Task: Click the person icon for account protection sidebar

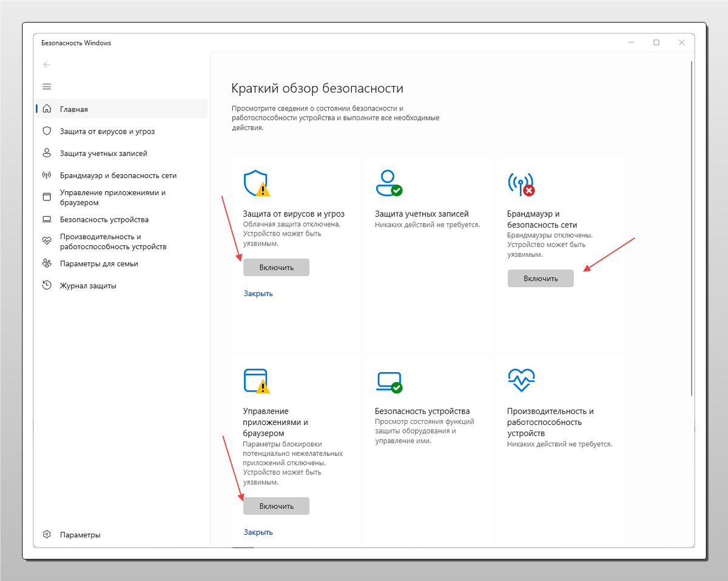Action: [47, 153]
